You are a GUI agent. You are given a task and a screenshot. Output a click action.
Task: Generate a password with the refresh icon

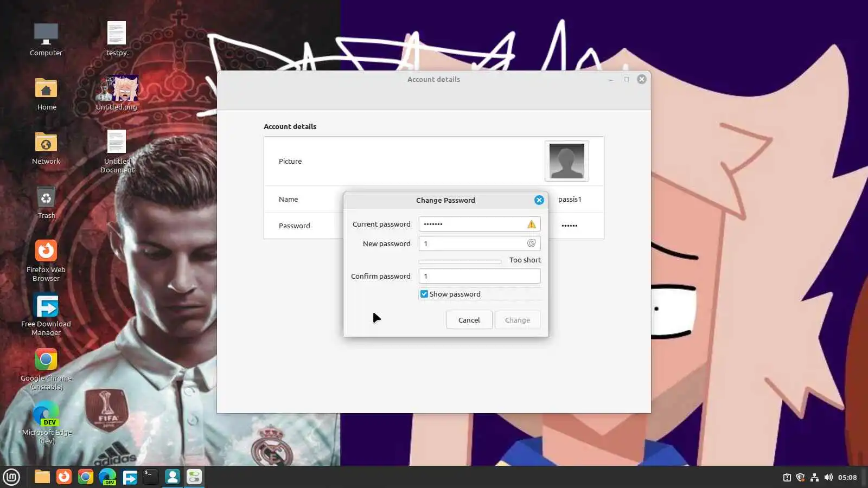tap(532, 243)
